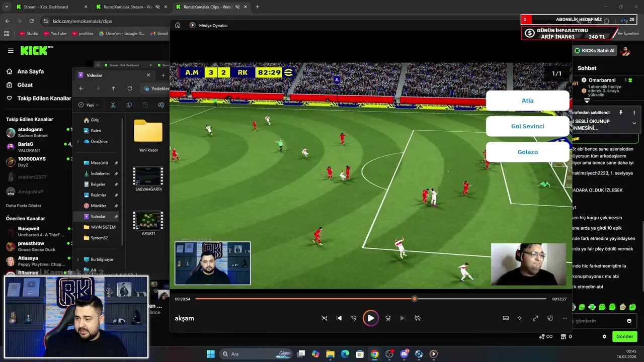Switch to mini player view
This screenshot has width=644, height=362.
pos(550,318)
